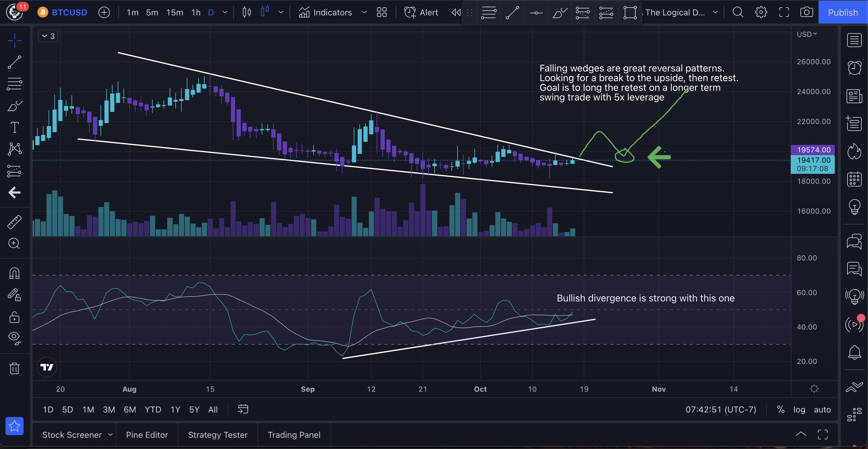This screenshot has width=868, height=449.
Task: Pick the rectangle shape in floating toolbar
Action: coord(630,13)
